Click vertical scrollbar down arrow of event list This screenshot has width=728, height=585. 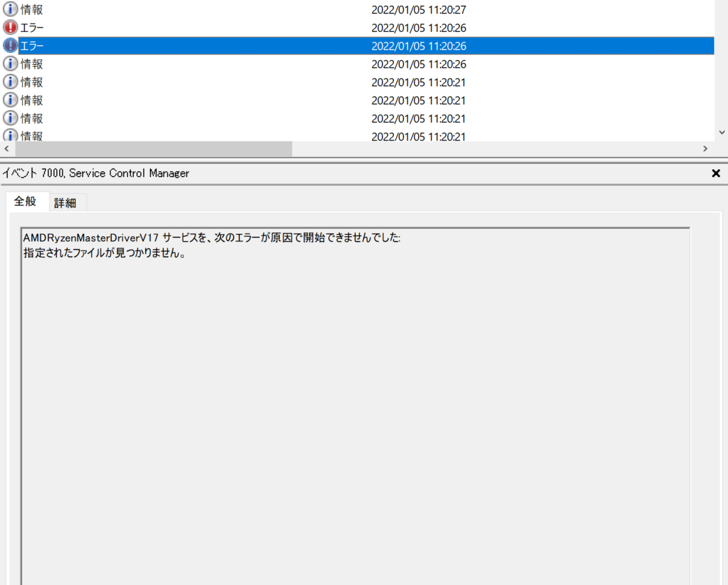722,132
